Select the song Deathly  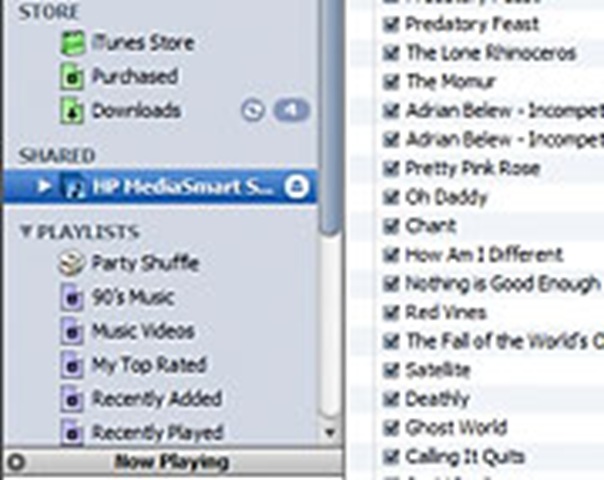pyautogui.click(x=438, y=399)
